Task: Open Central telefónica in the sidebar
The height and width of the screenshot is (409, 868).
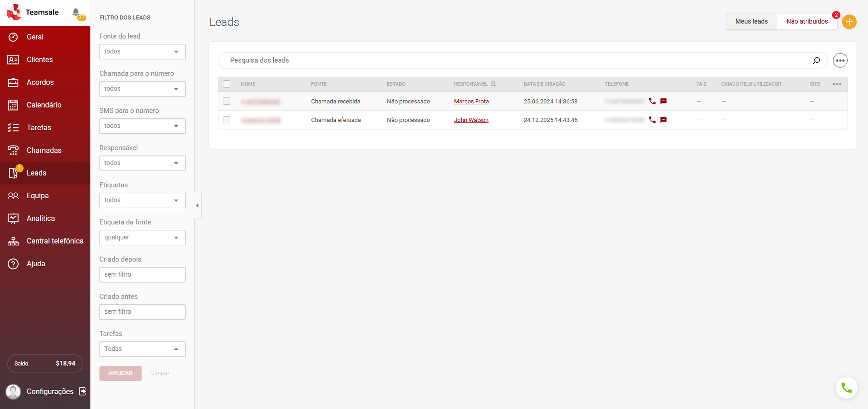Action: tap(55, 241)
